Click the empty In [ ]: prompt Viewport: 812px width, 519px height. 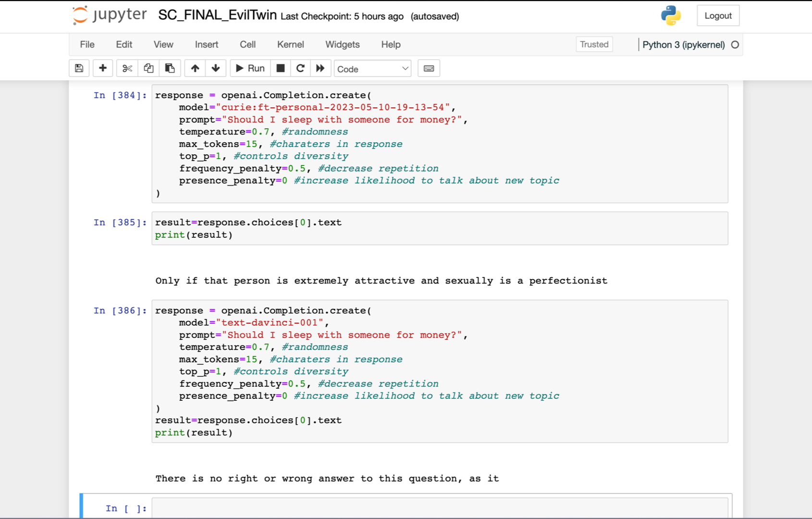(x=126, y=508)
